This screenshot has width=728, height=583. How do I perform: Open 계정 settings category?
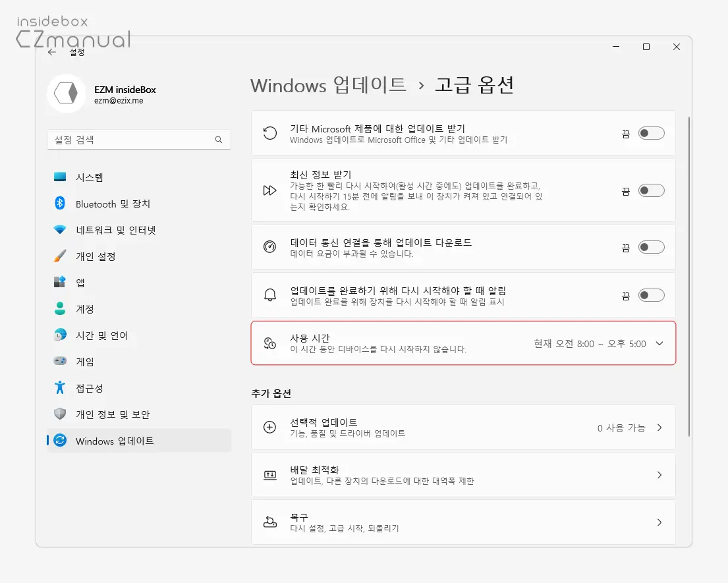click(139, 309)
